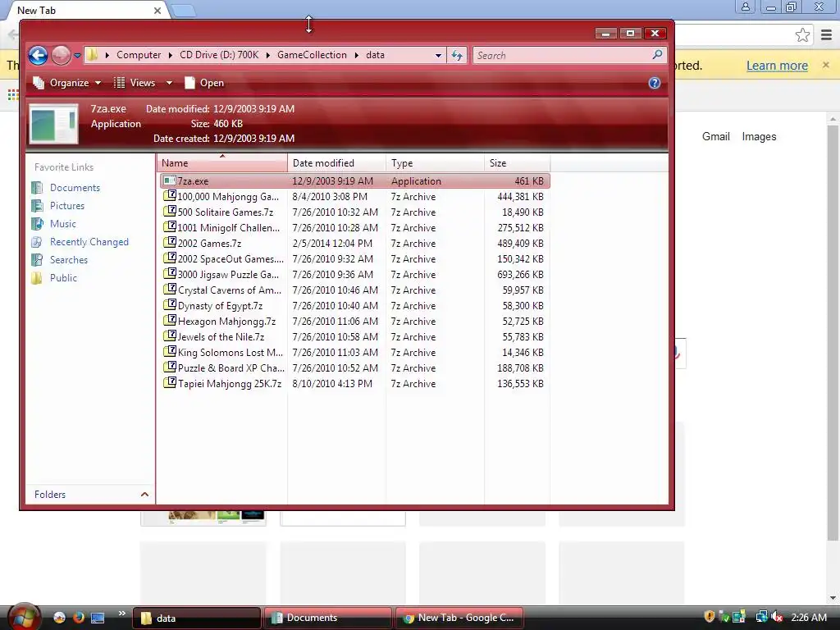
Task: Open the address bar history dropdown arrow
Action: point(438,55)
